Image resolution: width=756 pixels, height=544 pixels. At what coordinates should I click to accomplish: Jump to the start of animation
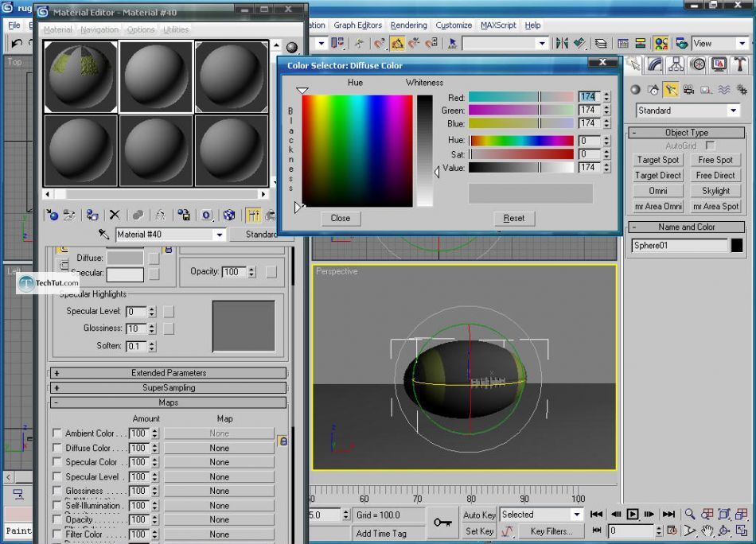596,514
